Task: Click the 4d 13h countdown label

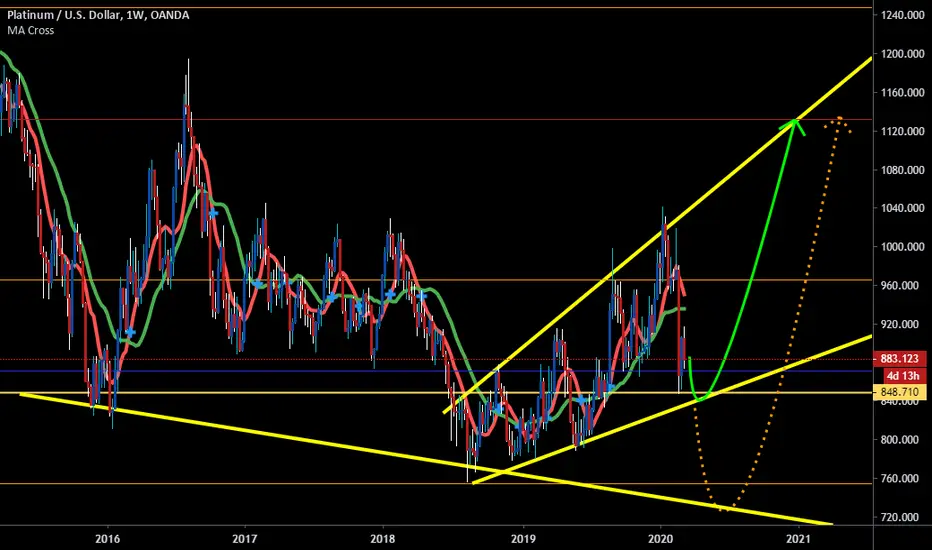Action: tap(903, 376)
